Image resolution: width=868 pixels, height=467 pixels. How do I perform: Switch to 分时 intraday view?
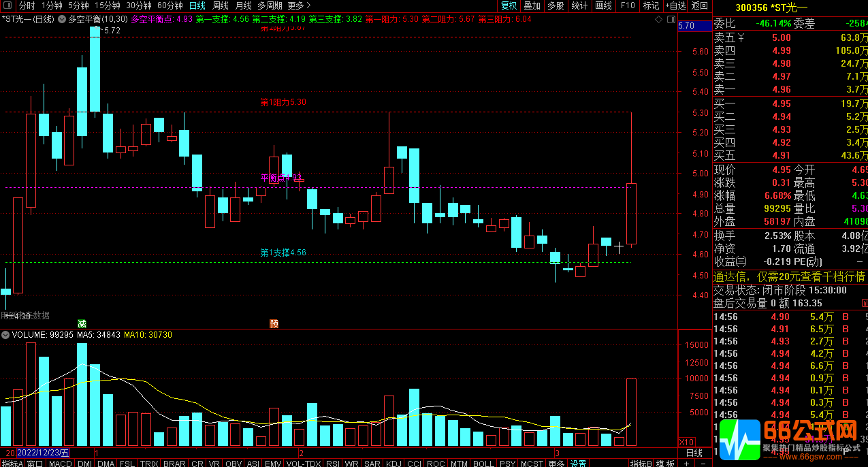[x=27, y=5]
